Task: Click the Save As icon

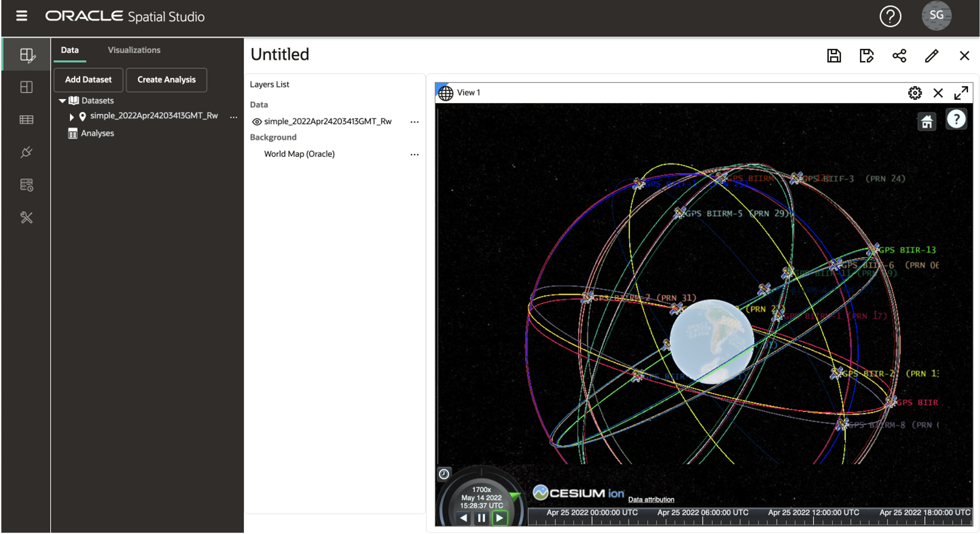Action: pyautogui.click(x=866, y=56)
